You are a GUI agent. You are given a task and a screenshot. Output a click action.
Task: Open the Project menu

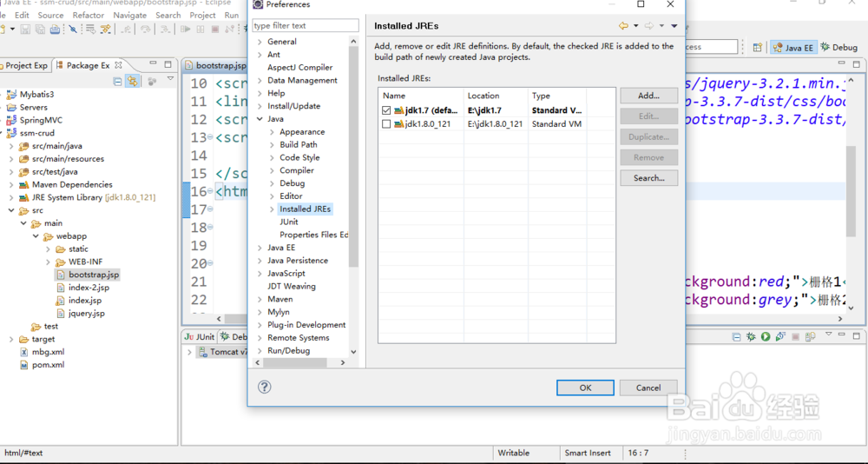click(x=202, y=15)
